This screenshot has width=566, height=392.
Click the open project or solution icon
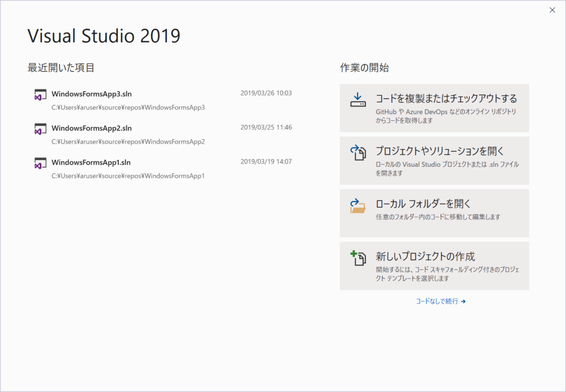(358, 152)
